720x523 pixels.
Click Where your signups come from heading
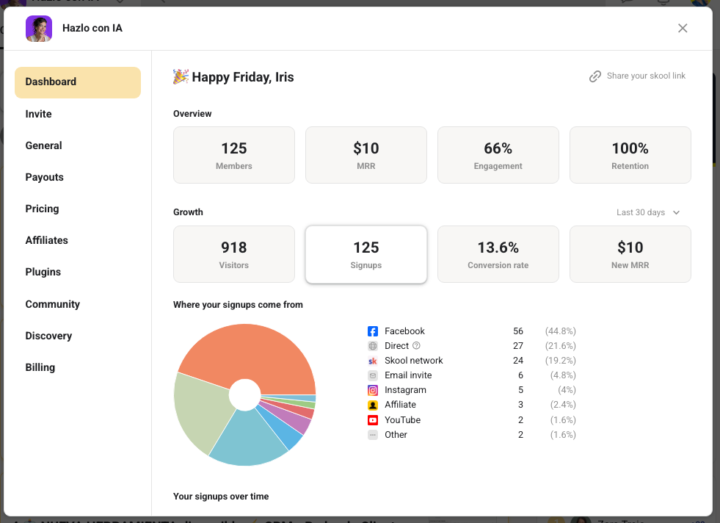click(238, 305)
